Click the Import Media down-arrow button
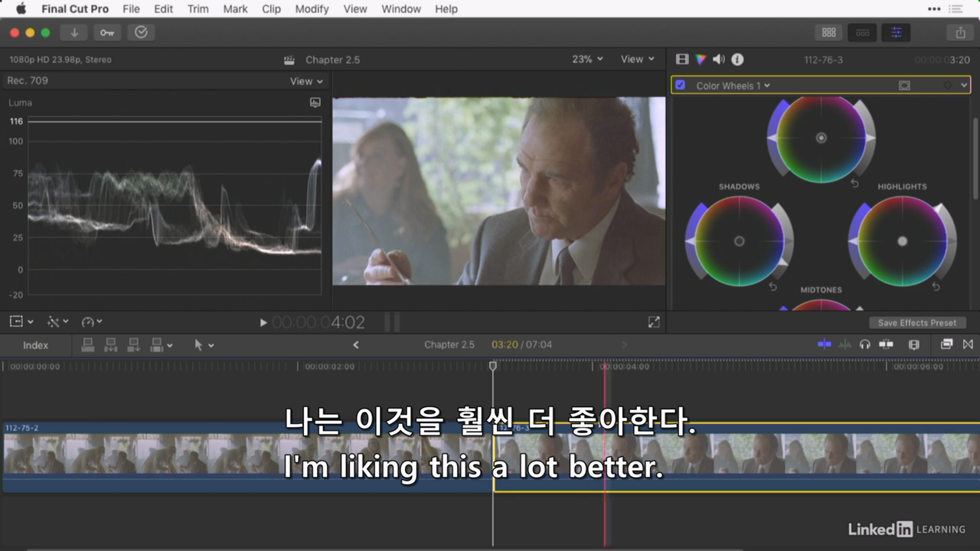This screenshot has width=980, height=551. pos(74,32)
